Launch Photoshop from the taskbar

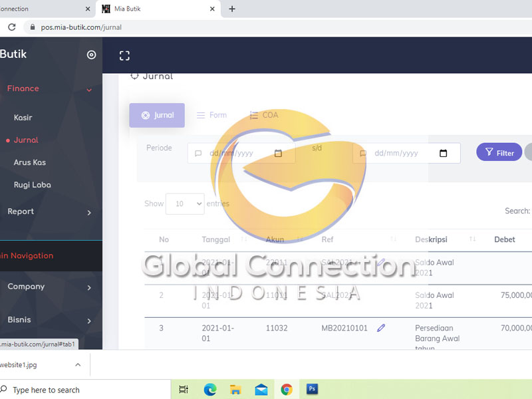312,390
